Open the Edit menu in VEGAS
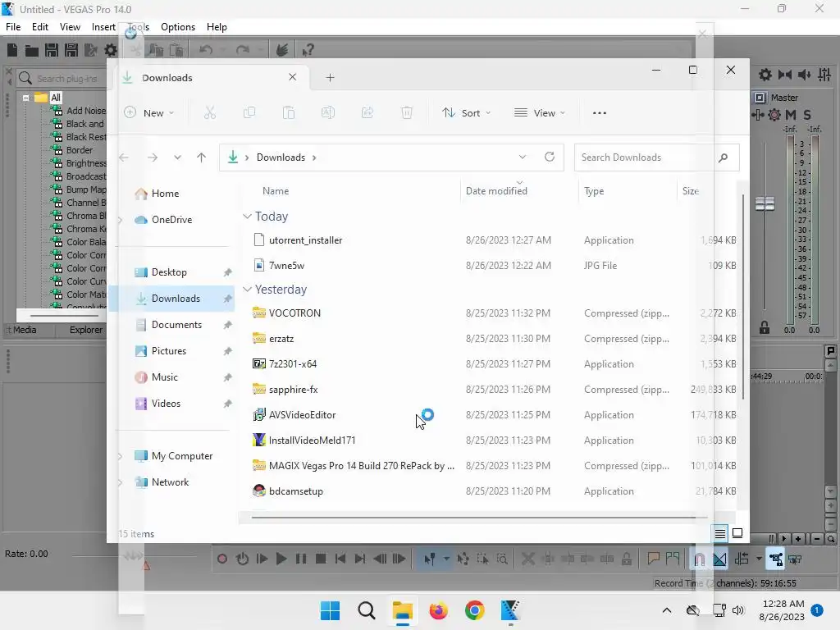The width and height of the screenshot is (840, 630). tap(39, 27)
